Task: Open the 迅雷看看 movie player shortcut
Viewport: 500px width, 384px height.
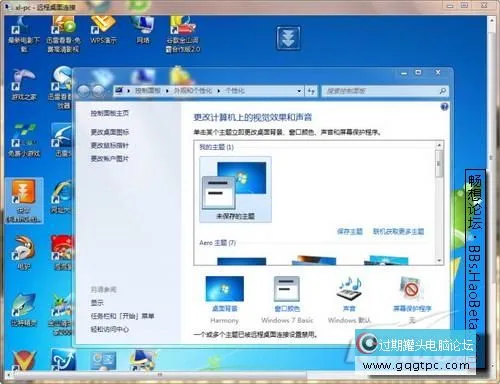Action: click(63, 34)
